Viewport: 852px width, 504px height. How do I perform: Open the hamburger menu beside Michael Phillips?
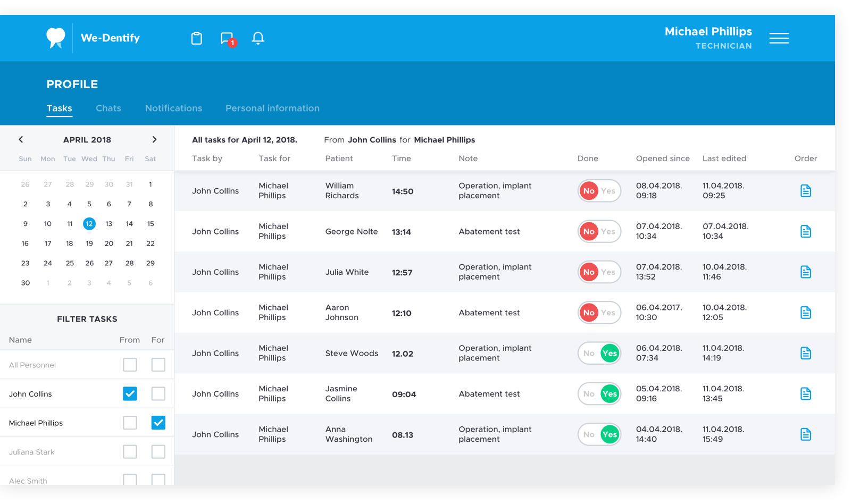(779, 38)
